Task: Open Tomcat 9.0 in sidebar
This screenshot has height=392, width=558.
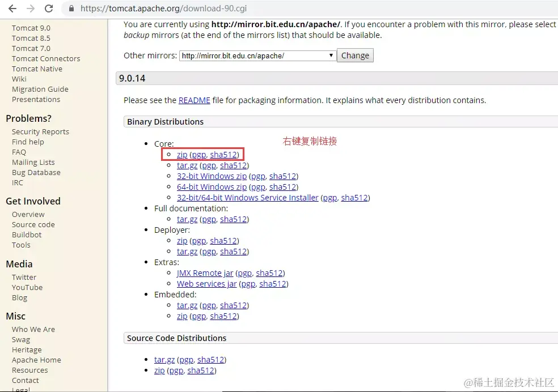Action: pyautogui.click(x=31, y=28)
